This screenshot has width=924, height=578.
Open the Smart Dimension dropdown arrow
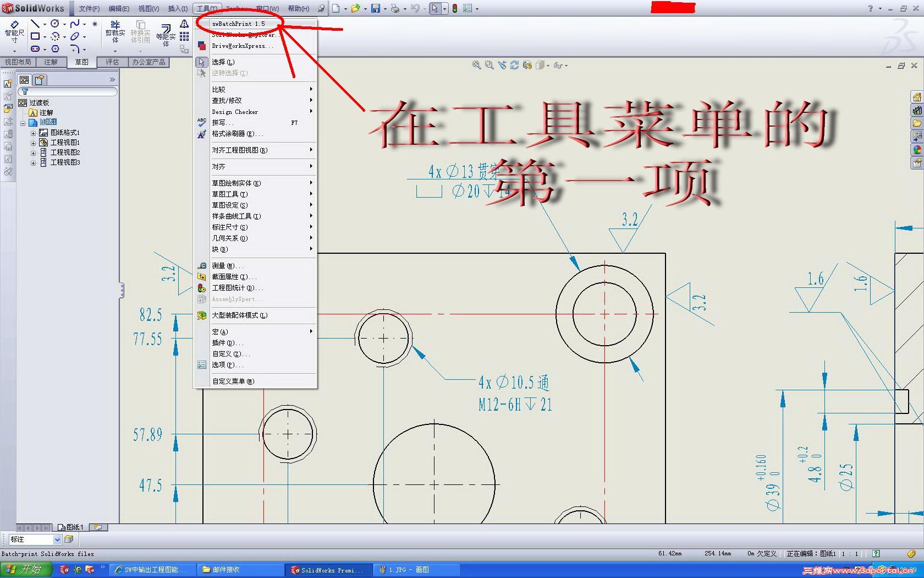14,51
